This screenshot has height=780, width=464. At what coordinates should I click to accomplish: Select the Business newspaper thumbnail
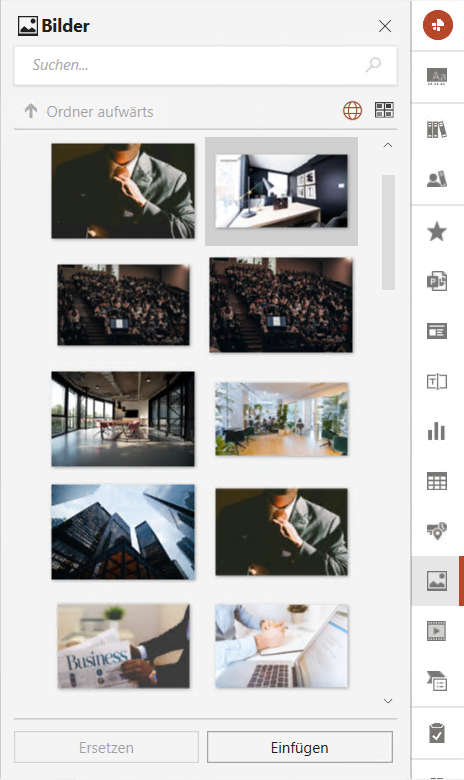pyautogui.click(x=123, y=646)
